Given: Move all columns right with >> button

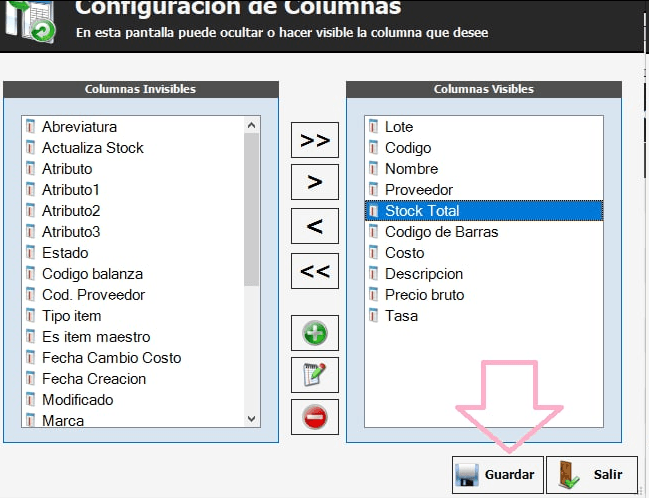Looking at the screenshot, I should click(x=315, y=141).
